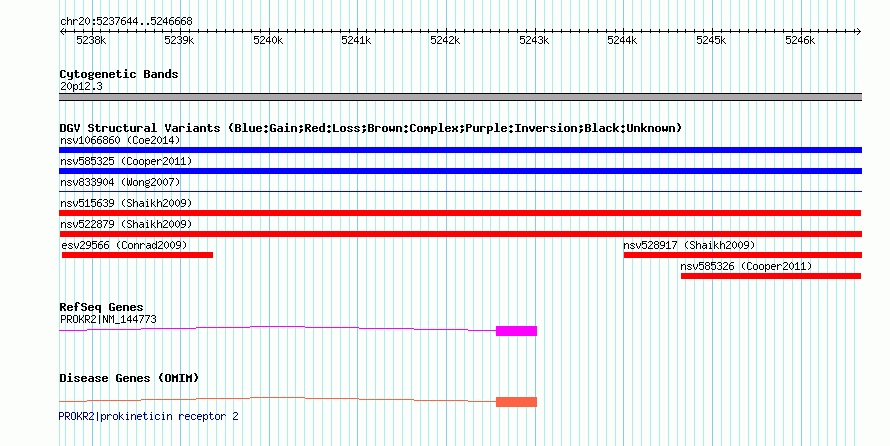
Task: Click the orange PROKR2 OMIM exon block
Action: (517, 402)
